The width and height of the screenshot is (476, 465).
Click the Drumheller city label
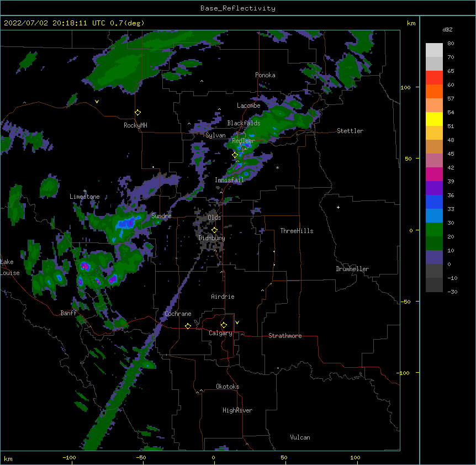tap(352, 269)
